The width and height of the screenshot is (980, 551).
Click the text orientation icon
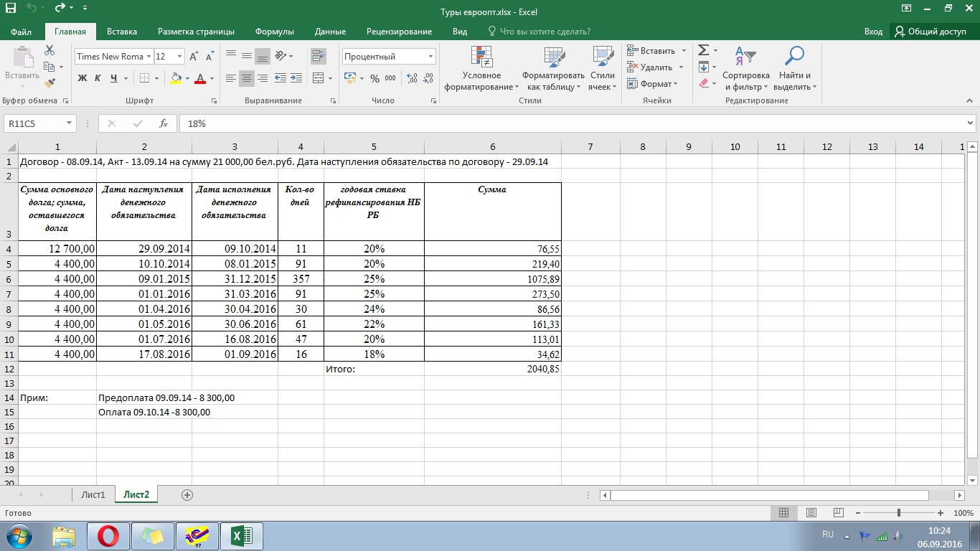pyautogui.click(x=281, y=56)
